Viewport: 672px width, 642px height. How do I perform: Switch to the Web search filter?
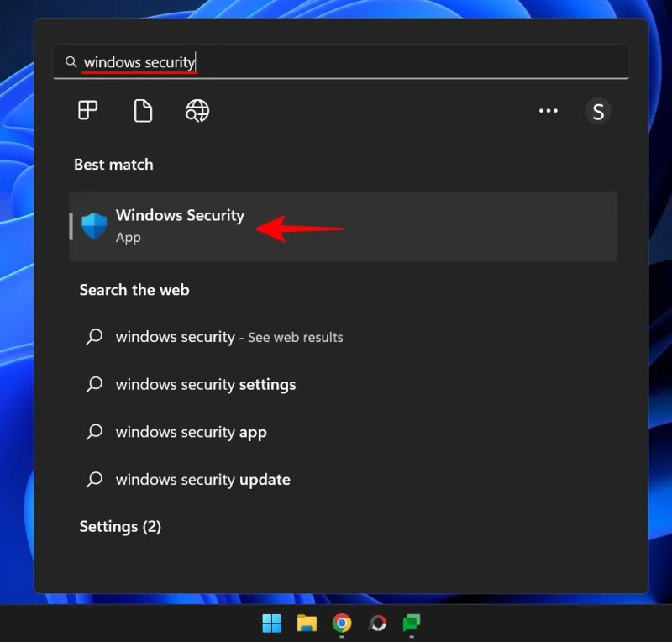point(197,110)
